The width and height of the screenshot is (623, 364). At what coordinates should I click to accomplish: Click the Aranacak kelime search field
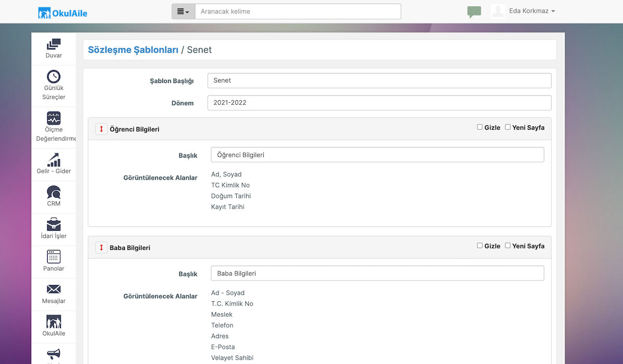click(x=298, y=11)
